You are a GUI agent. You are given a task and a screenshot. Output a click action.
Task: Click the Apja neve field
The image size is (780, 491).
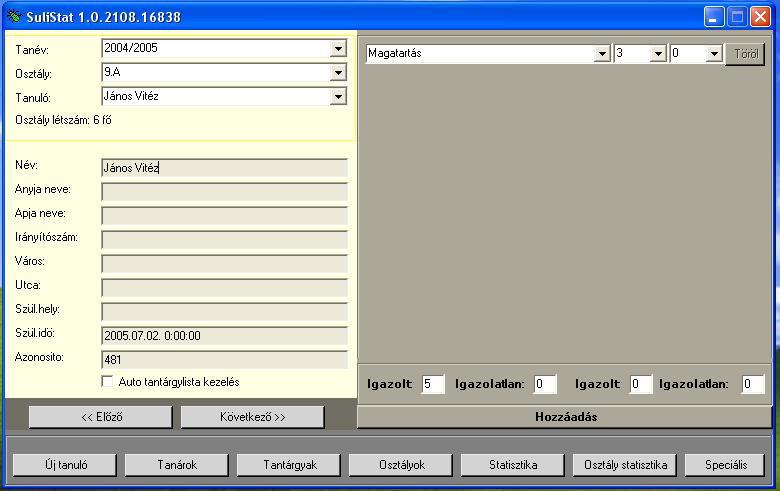coord(224,215)
